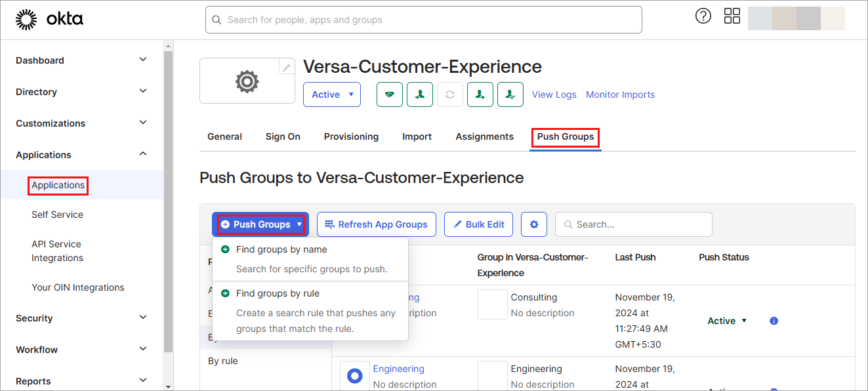Choose Find groups by rule option

tap(278, 293)
